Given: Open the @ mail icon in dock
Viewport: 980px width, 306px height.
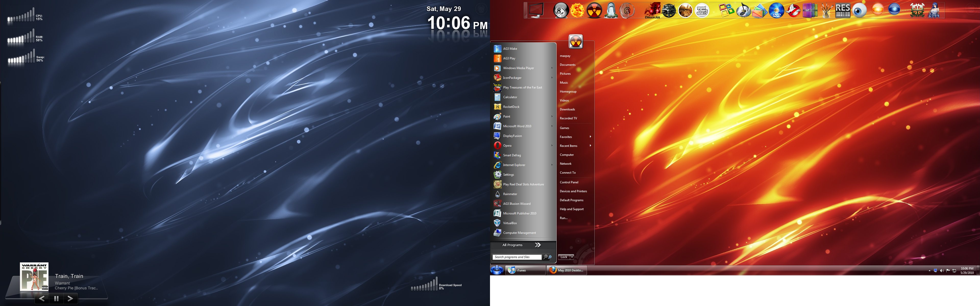Looking at the screenshot, I should click(627, 10).
